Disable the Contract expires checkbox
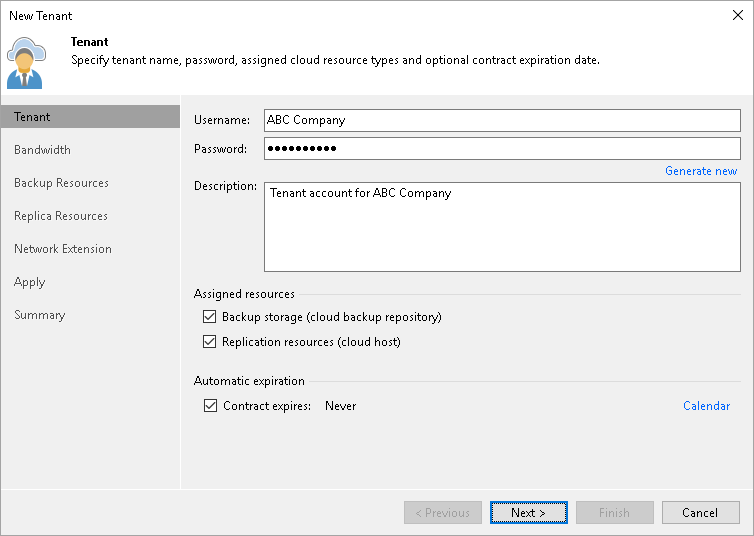Image resolution: width=754 pixels, height=536 pixels. coord(210,406)
